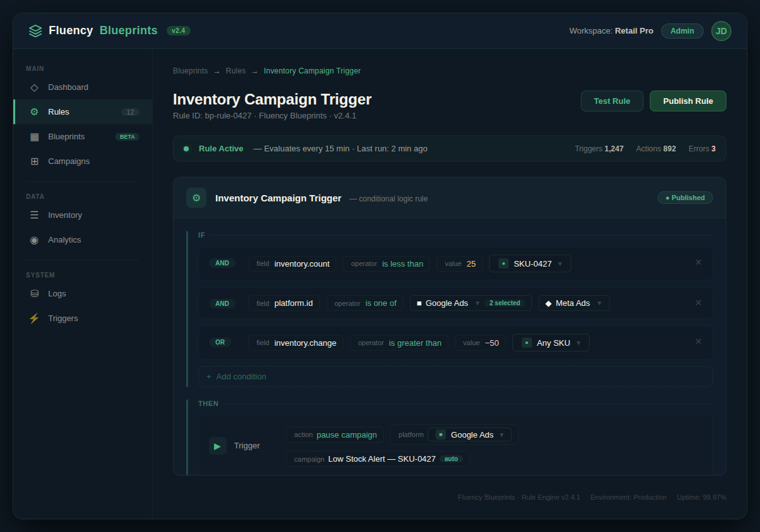Click the Triggers 1,247 stat
760x532 pixels.
[x=599, y=149]
